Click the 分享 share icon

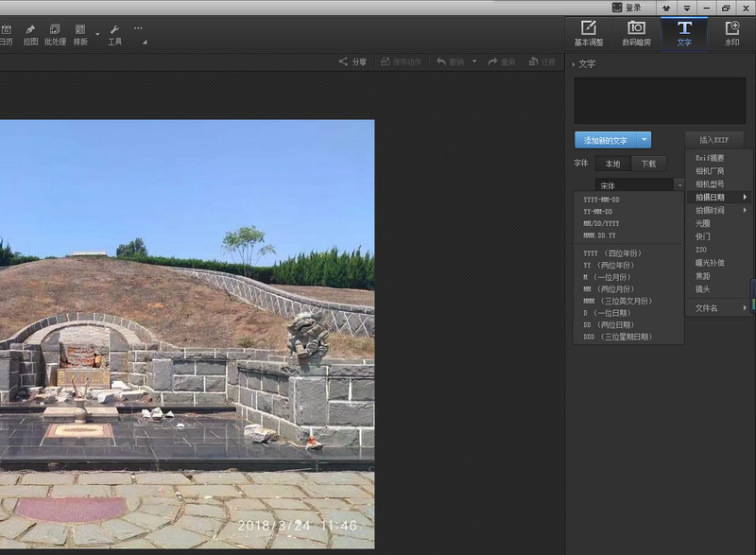point(343,61)
